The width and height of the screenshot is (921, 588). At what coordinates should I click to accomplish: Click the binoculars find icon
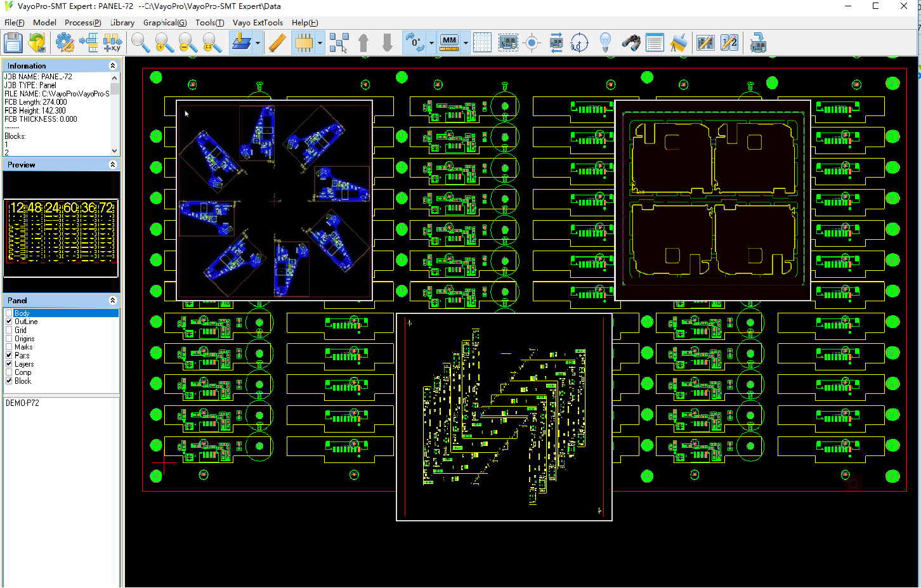click(631, 43)
